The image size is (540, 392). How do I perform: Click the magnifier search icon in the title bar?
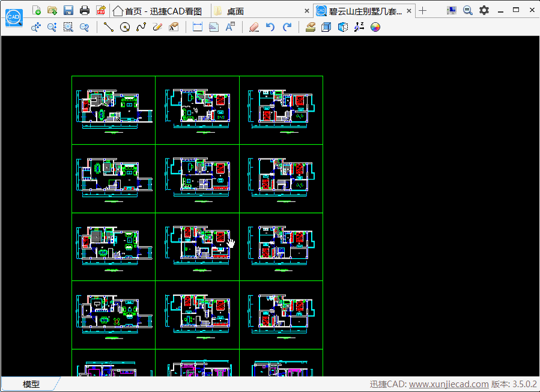point(468,10)
